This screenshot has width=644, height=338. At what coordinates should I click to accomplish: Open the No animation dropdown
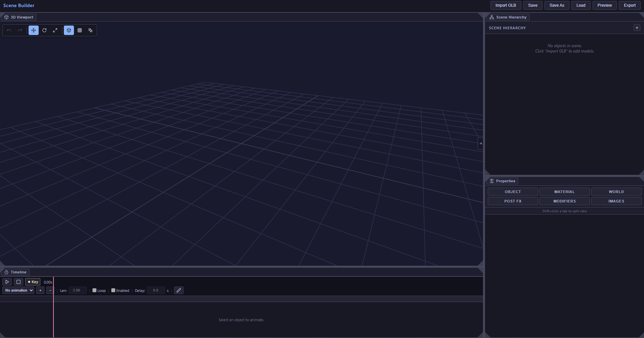tap(18, 290)
